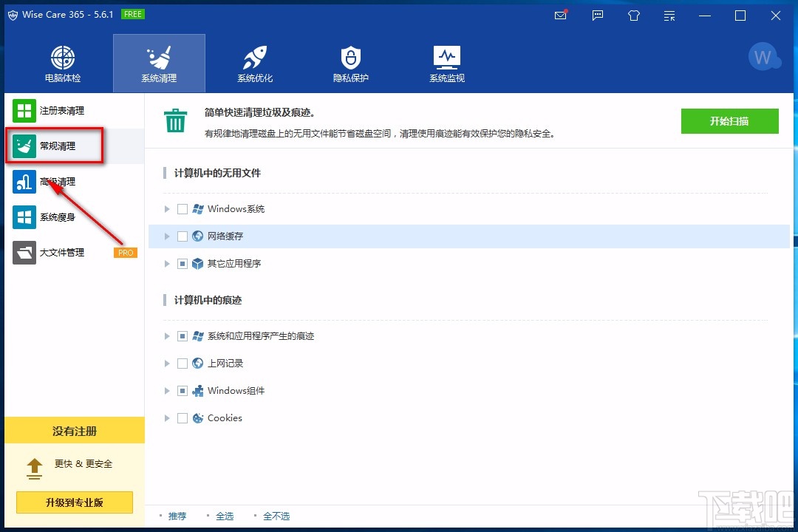The height and width of the screenshot is (532, 798).
Task: Open 大文件管理 in the sidebar
Action: tap(75, 253)
